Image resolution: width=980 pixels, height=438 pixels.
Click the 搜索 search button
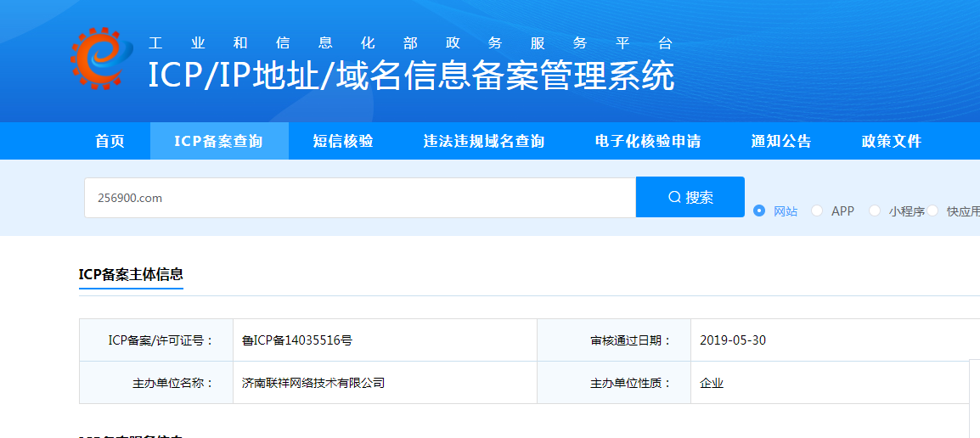point(690,198)
